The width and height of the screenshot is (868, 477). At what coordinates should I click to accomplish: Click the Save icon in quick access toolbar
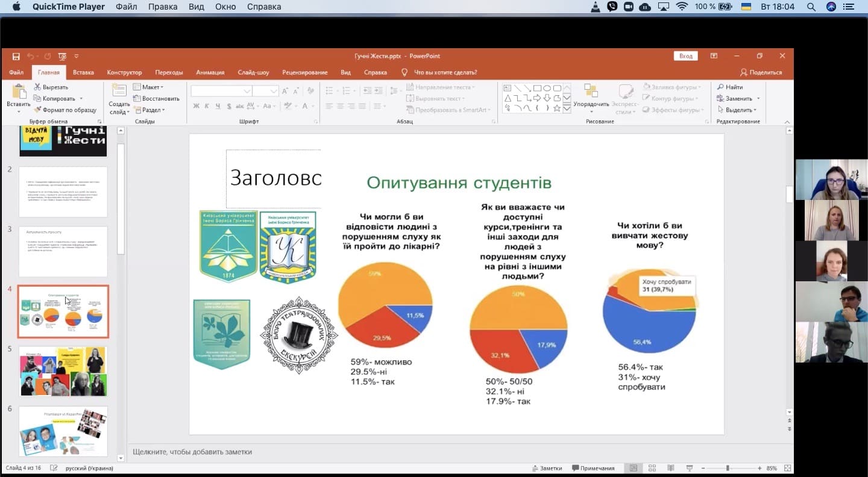[16, 56]
